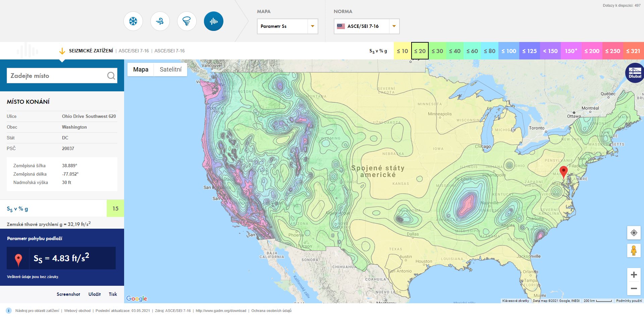This screenshot has width=644, height=318.
Task: Click the Google logo on map
Action: click(137, 299)
